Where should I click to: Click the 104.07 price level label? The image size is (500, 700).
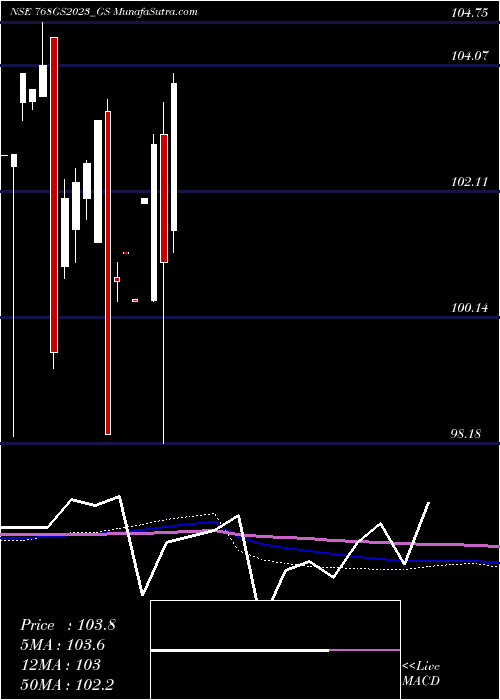[x=469, y=56]
